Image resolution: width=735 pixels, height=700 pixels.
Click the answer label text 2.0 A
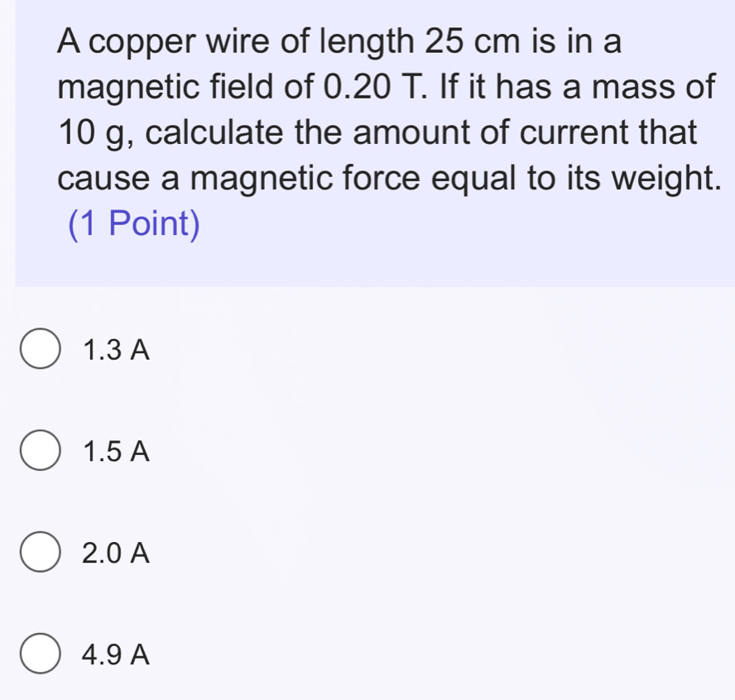pyautogui.click(x=114, y=553)
